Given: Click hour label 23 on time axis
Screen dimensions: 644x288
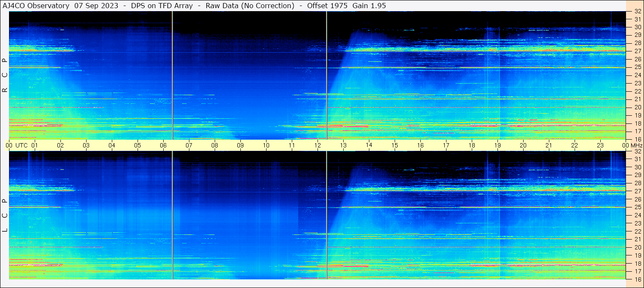Looking at the screenshot, I should coord(600,145).
